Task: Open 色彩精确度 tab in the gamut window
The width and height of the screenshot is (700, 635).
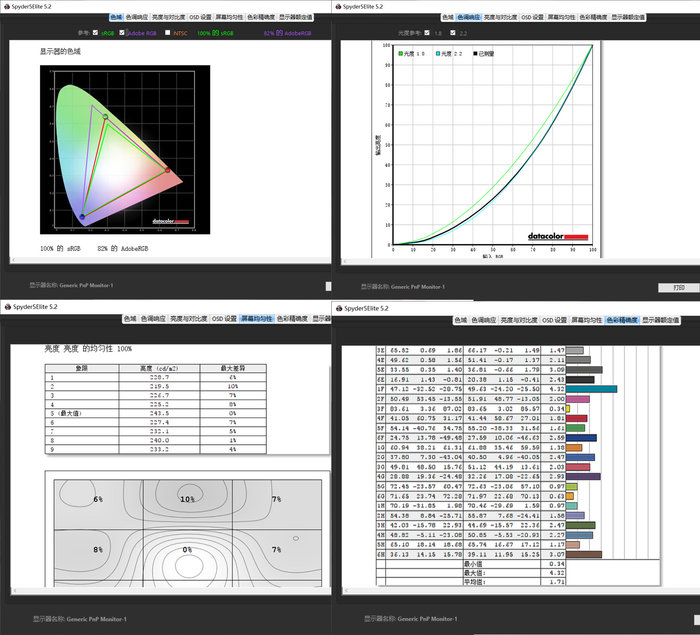Action: (x=261, y=17)
